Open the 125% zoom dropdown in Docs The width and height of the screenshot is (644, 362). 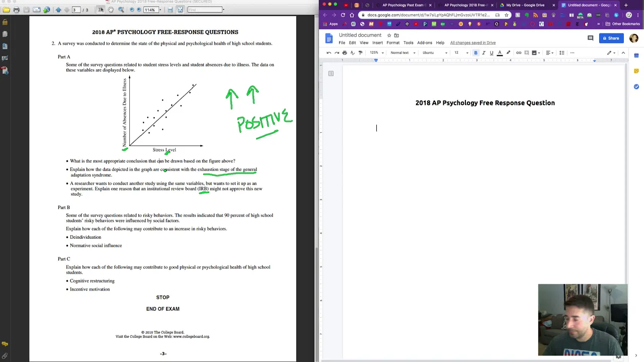point(377,53)
